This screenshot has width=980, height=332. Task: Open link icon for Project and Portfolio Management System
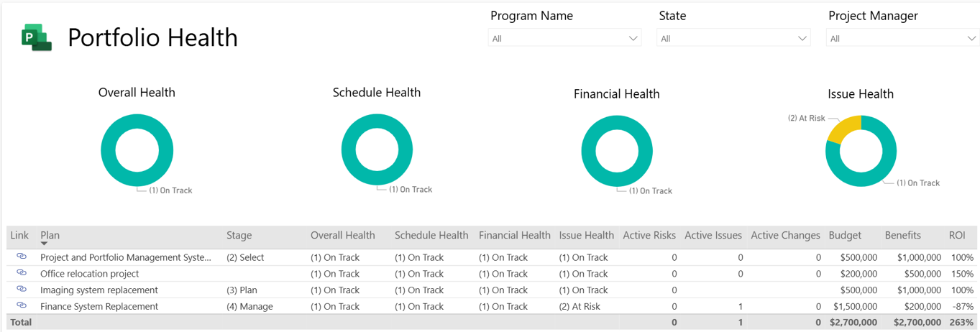22,257
